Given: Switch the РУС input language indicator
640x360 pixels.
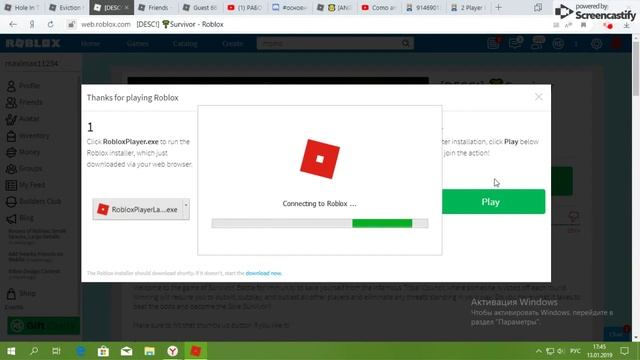Looking at the screenshot, I should pyautogui.click(x=575, y=351).
